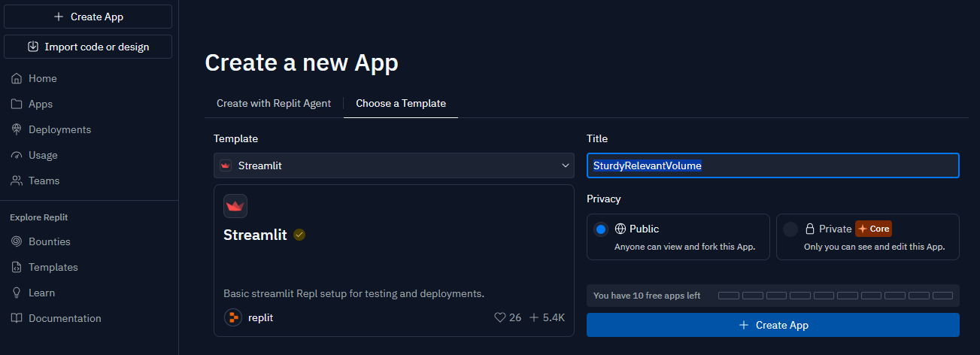Viewport: 980px width, 355px height.
Task: Click the plus icon on the blue Create App button
Action: tap(744, 325)
